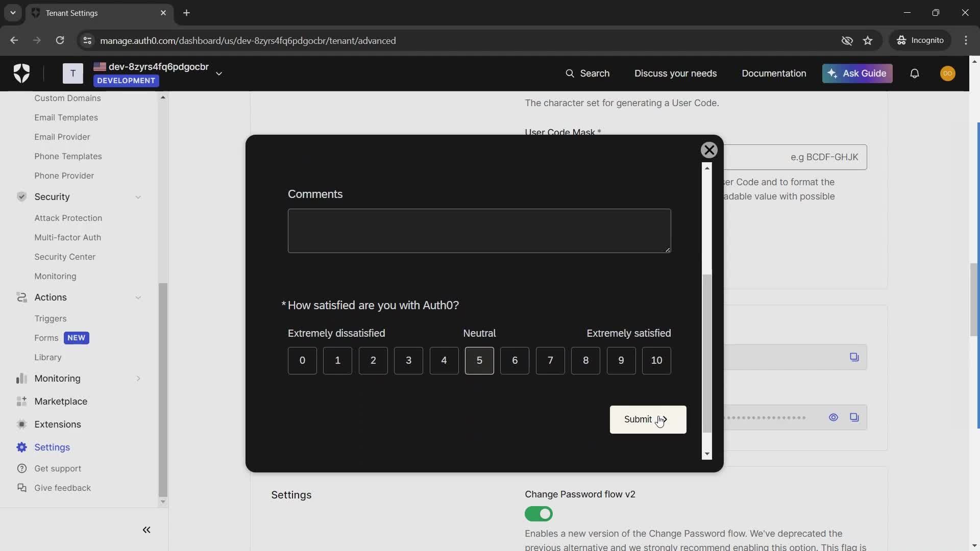Viewport: 980px width, 551px height.
Task: Click the page vertical scrollbar thumb
Action: click(974, 299)
